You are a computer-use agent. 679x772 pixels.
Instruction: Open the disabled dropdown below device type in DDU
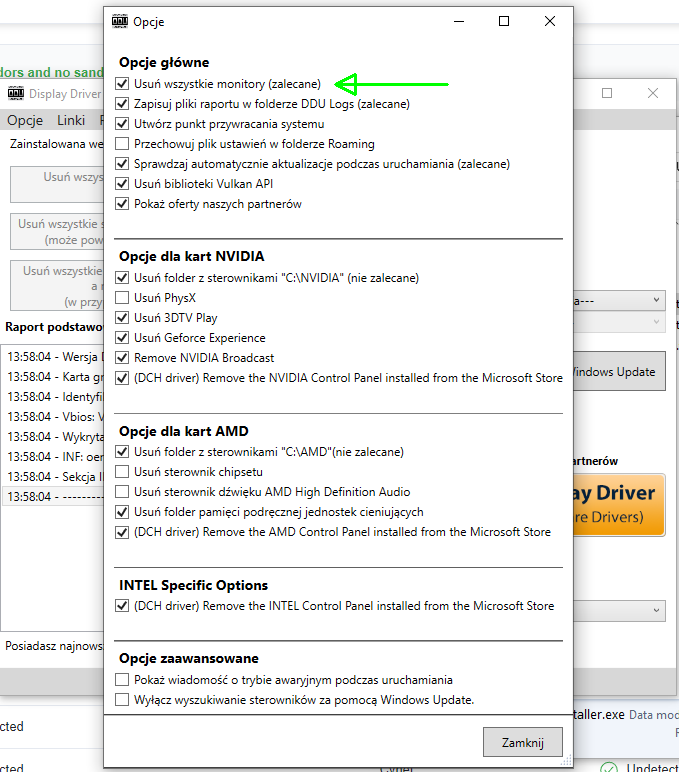point(619,322)
